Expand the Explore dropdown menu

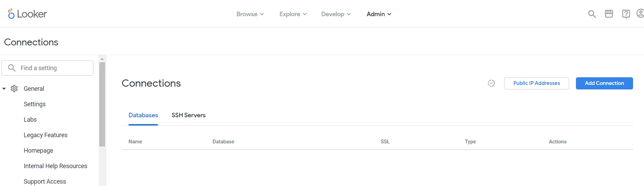tap(293, 14)
